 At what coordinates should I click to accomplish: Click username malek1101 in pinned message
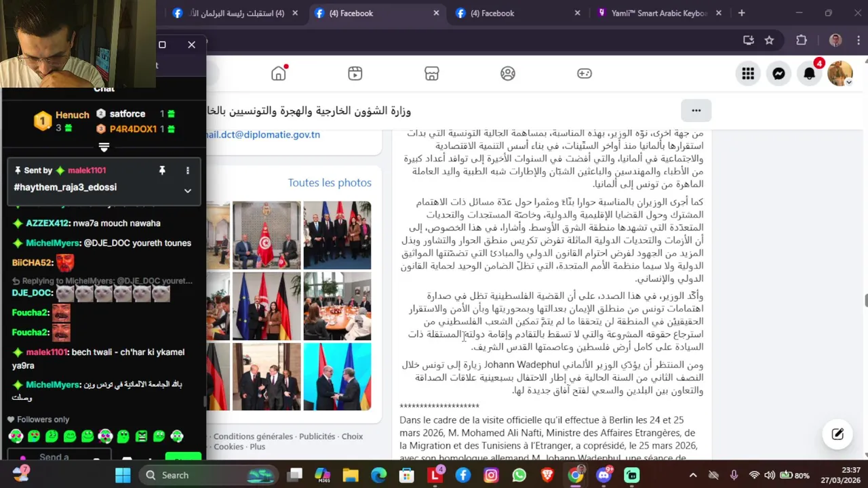click(86, 171)
